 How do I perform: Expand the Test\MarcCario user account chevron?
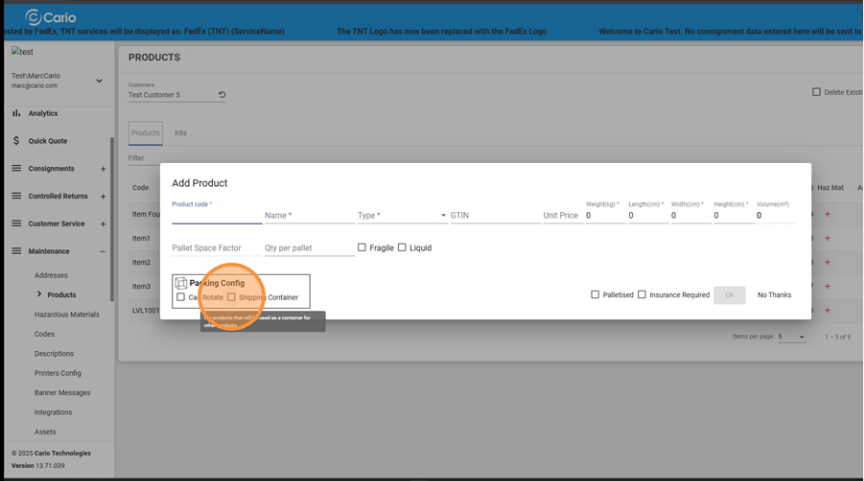point(98,81)
